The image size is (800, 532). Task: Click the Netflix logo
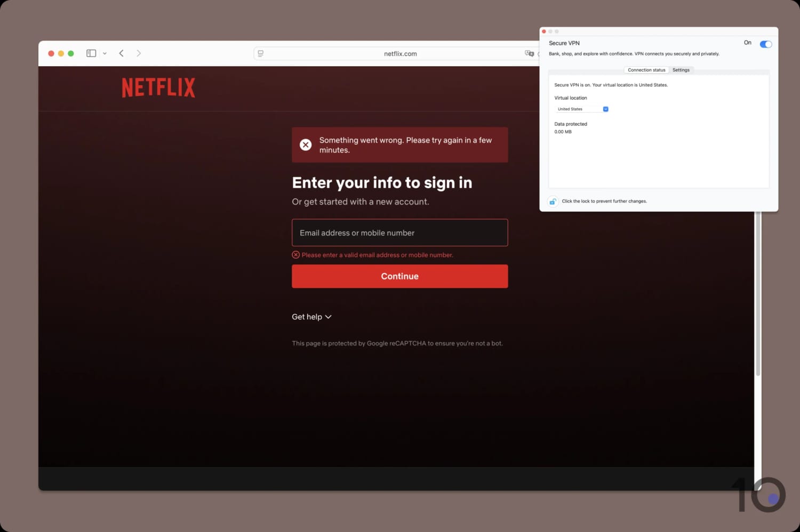tap(158, 87)
